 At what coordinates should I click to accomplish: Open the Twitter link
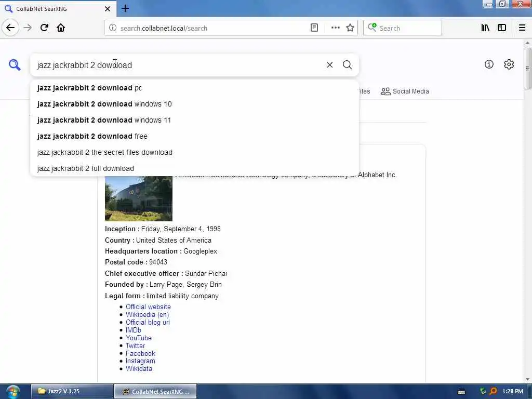[x=135, y=345]
